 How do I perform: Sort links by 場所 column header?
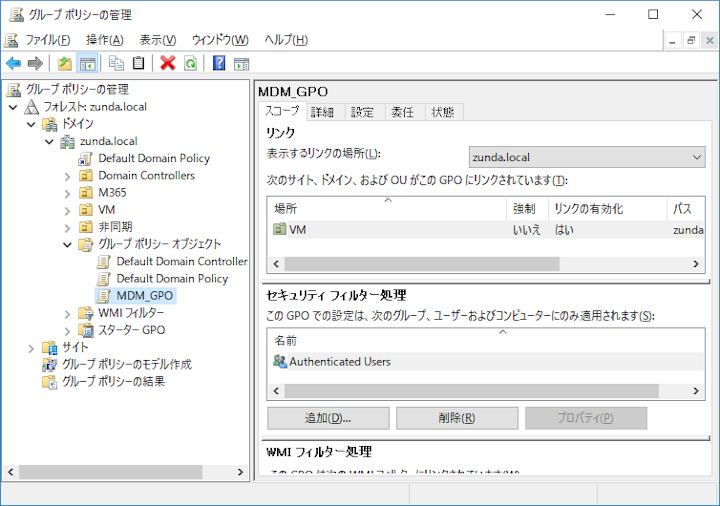point(387,209)
